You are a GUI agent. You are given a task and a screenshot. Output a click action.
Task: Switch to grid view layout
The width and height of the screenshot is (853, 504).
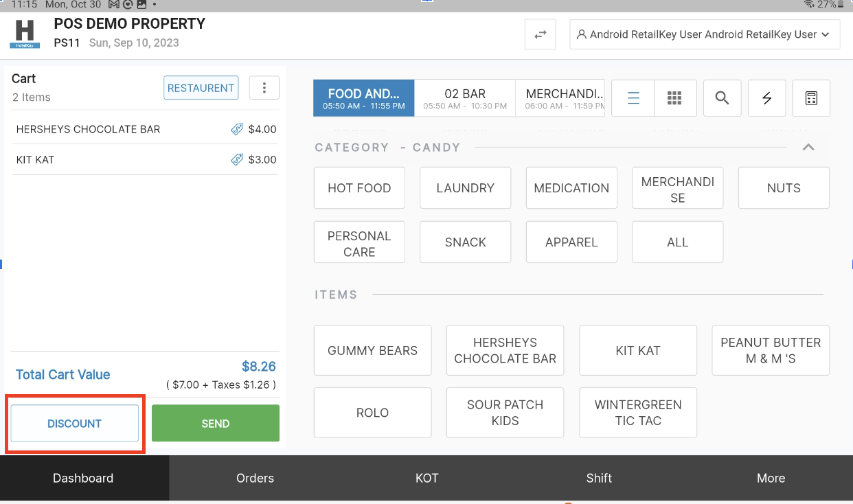click(x=674, y=98)
